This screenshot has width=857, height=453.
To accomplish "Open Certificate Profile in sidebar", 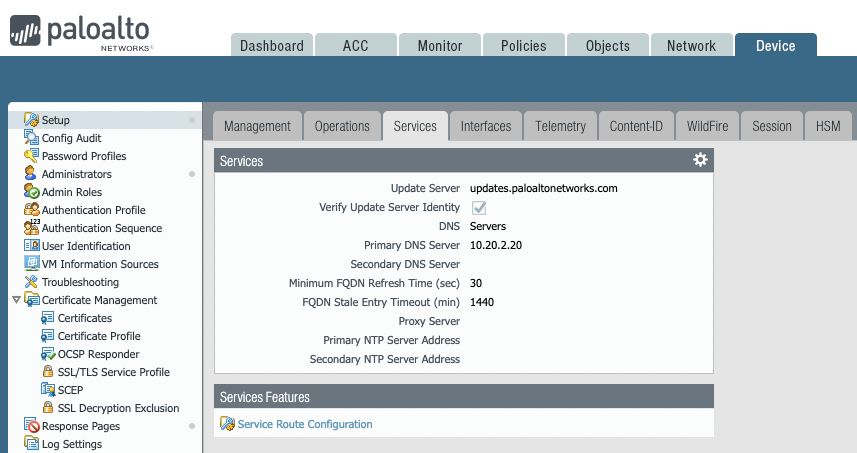I will (x=99, y=336).
